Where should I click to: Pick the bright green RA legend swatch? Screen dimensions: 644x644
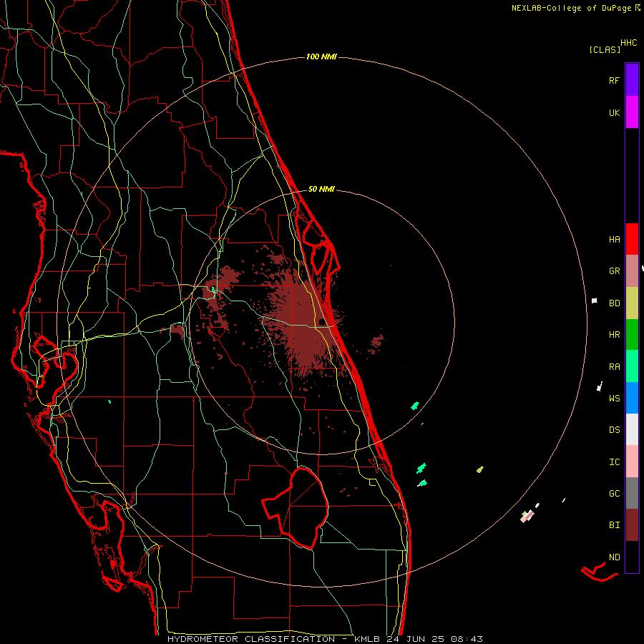[x=632, y=366]
